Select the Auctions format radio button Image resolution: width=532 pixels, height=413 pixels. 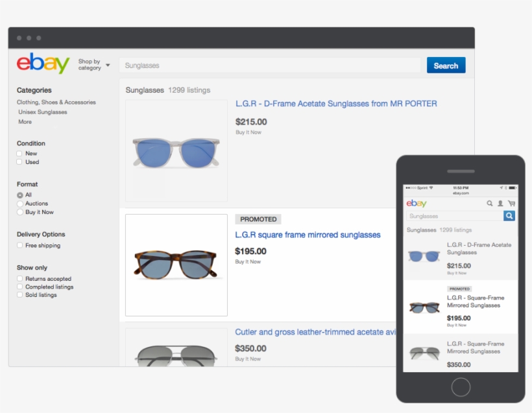pyautogui.click(x=19, y=203)
